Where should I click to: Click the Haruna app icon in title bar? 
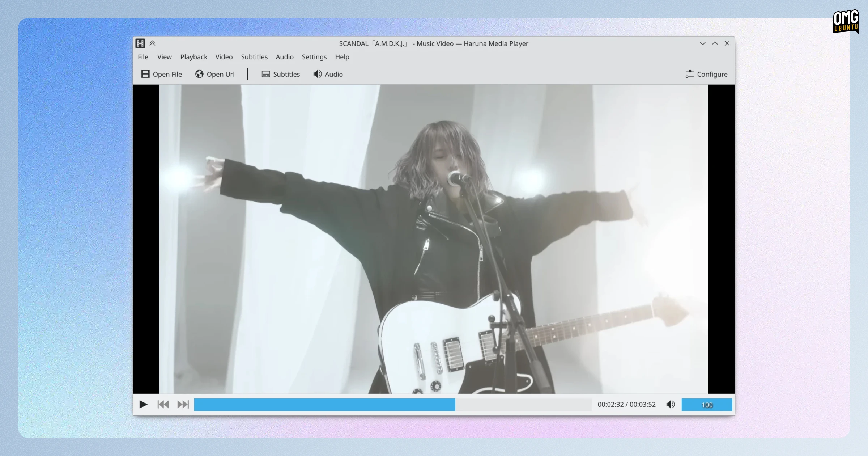coord(140,43)
